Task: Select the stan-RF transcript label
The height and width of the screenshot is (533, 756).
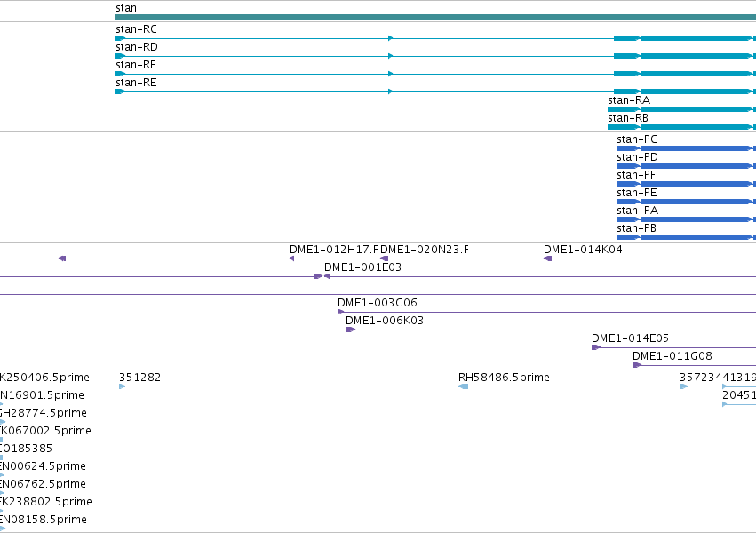Action: point(136,65)
